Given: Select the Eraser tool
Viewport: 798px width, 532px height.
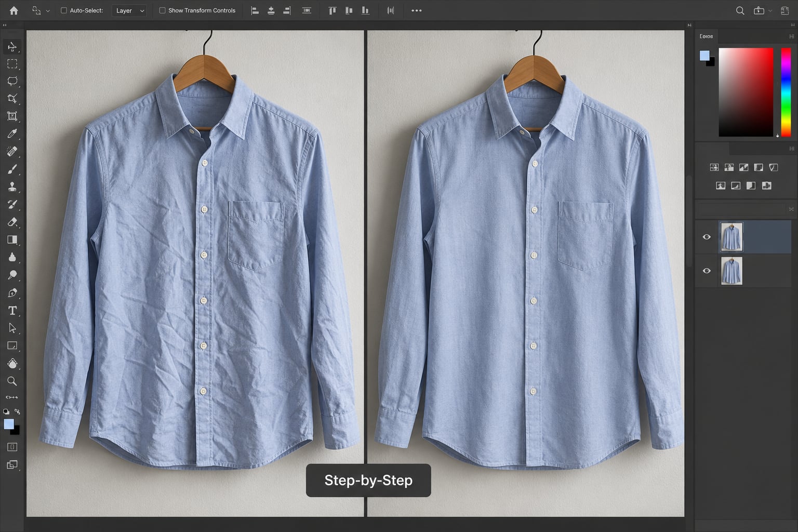Looking at the screenshot, I should (x=12, y=222).
